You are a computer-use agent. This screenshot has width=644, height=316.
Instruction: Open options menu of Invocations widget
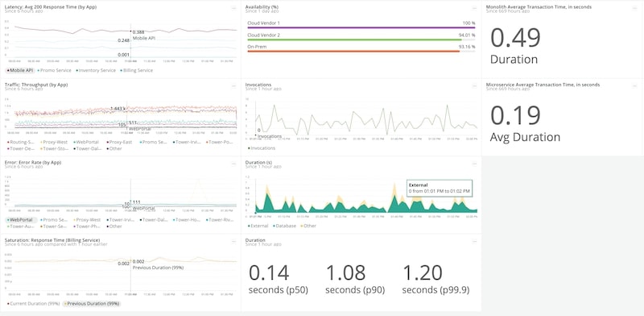coord(474,85)
